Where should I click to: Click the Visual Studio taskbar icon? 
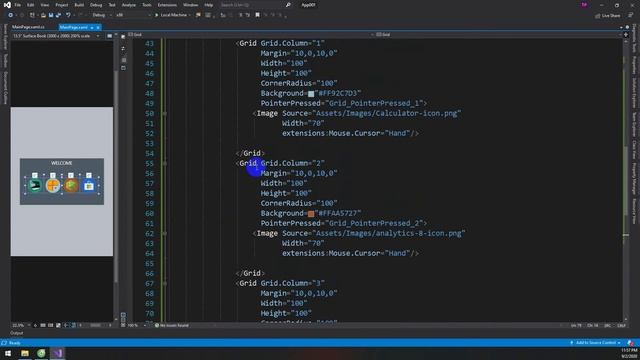58,353
